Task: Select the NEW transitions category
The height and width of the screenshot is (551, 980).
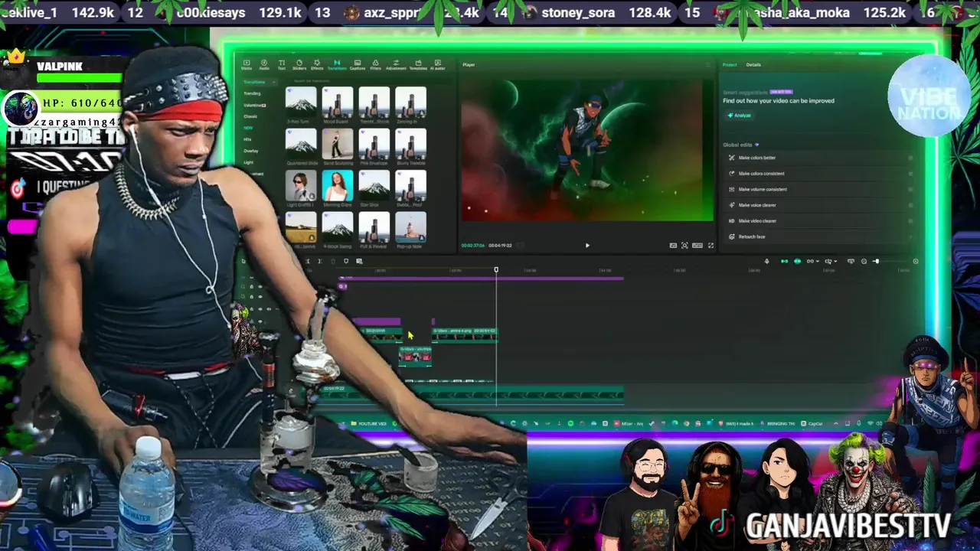Action: [248, 128]
